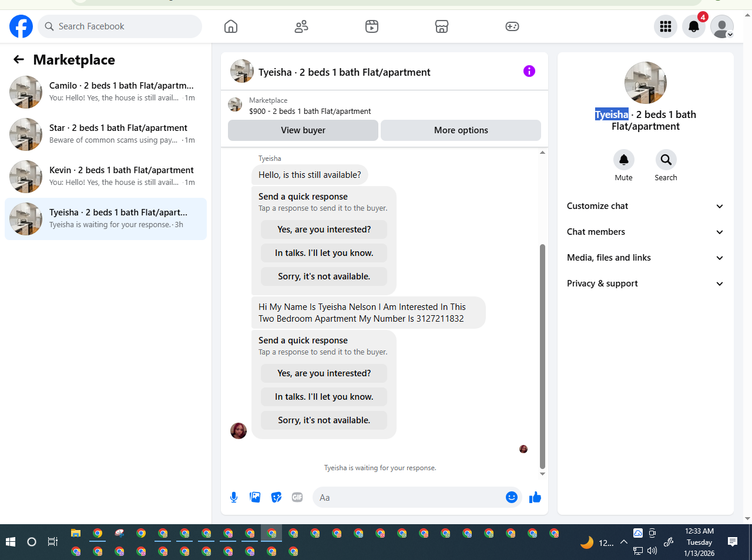Image resolution: width=752 pixels, height=560 pixels.
Task: Open File Explorer on taskbar
Action: (75, 533)
